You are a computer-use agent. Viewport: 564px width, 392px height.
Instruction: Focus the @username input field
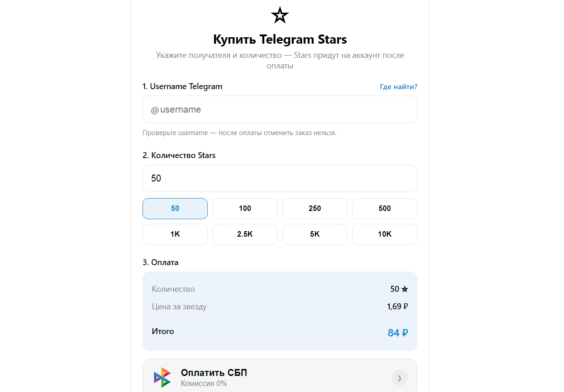pyautogui.click(x=280, y=109)
